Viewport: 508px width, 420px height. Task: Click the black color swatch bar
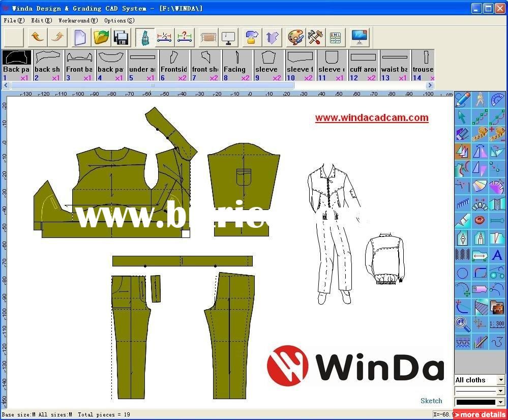tap(475, 402)
